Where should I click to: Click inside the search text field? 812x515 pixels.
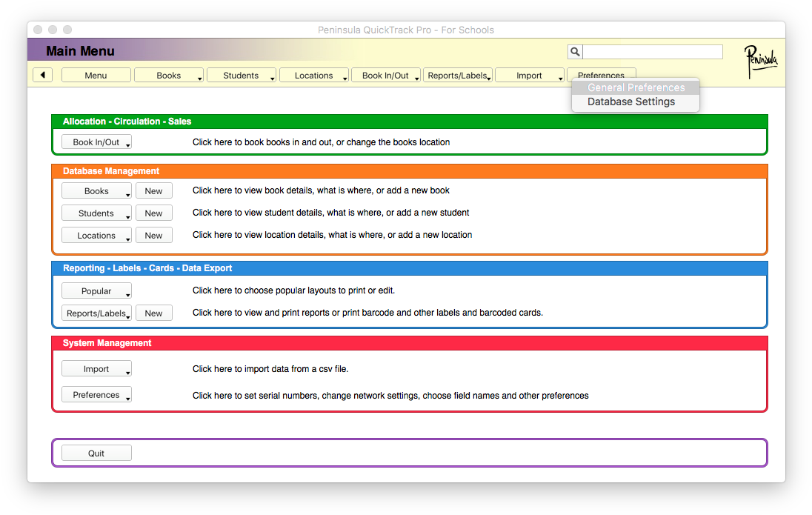click(x=653, y=52)
